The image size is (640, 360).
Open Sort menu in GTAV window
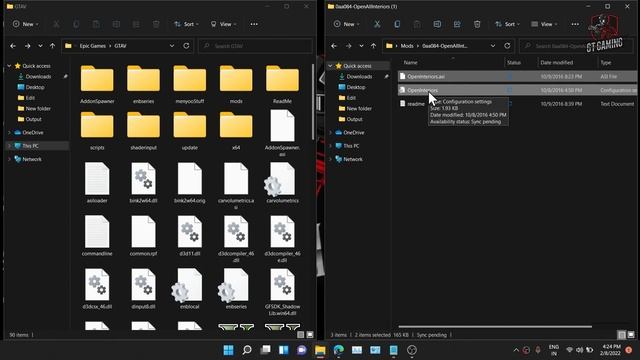pos(187,24)
